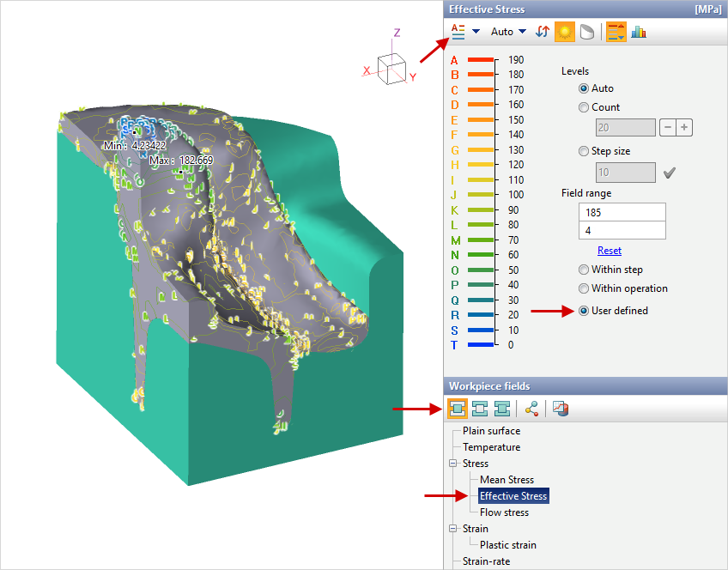Image resolution: width=728 pixels, height=570 pixels.
Task: Collapse the Stress tree node
Action: [x=452, y=464]
